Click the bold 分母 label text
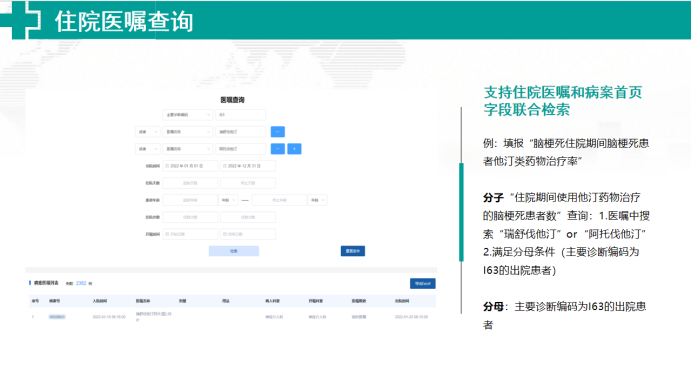The height and width of the screenshot is (390, 691). 493,307
